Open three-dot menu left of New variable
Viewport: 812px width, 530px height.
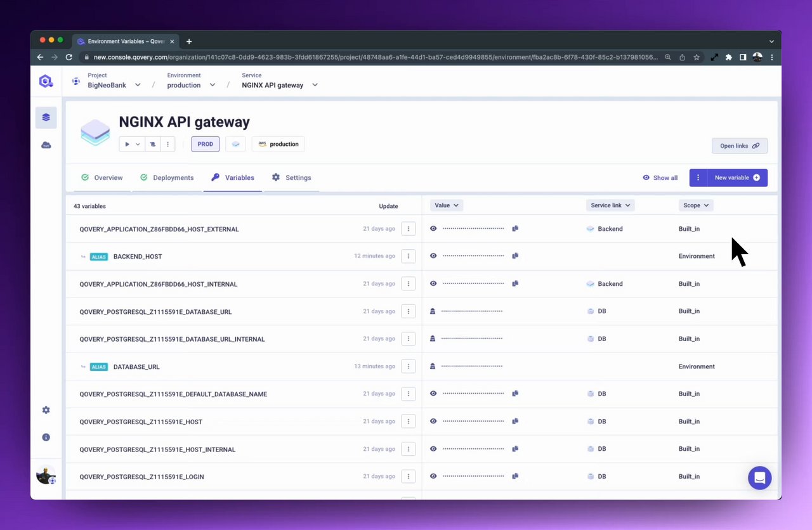pos(698,178)
